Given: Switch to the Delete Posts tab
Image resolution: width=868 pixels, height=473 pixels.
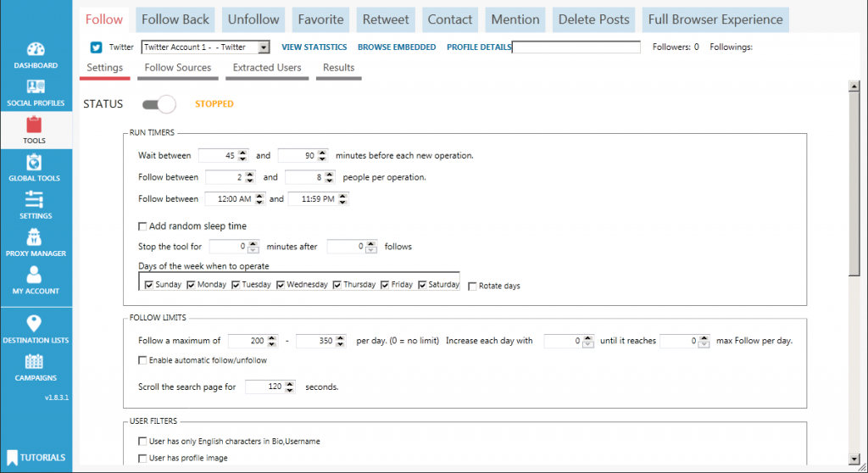Looking at the screenshot, I should point(593,19).
